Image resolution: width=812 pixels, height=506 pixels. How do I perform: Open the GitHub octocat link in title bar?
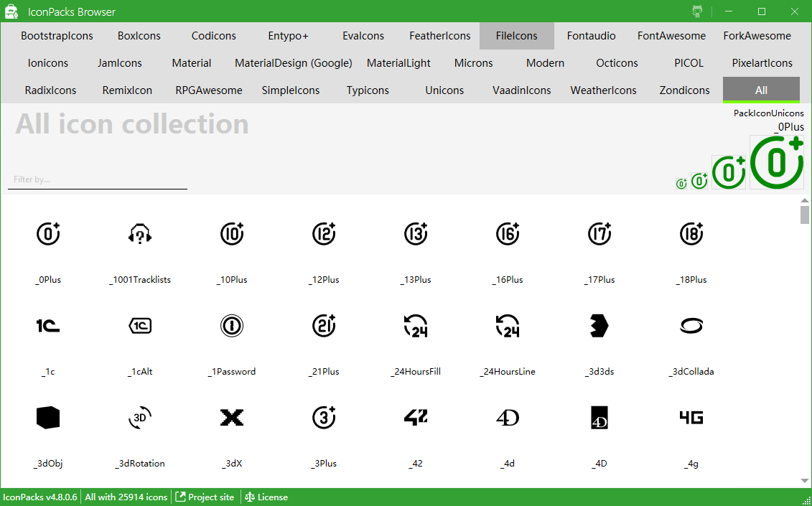[698, 11]
